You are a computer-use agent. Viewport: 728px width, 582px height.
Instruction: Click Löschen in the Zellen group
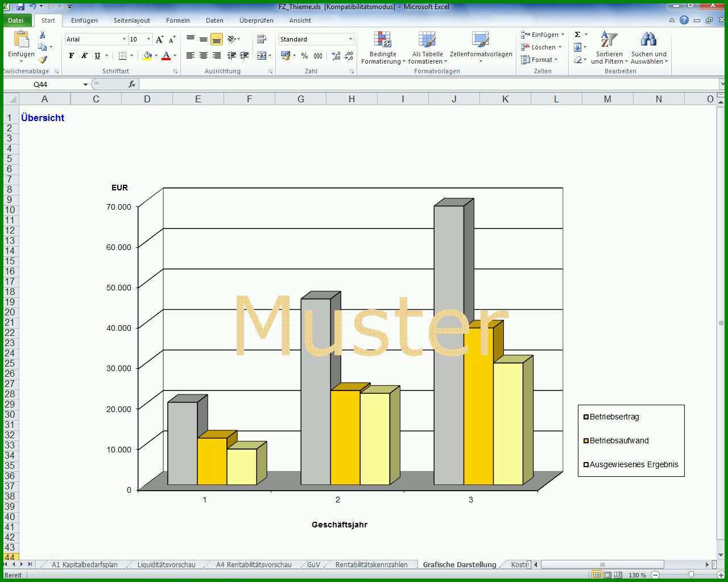coord(541,47)
